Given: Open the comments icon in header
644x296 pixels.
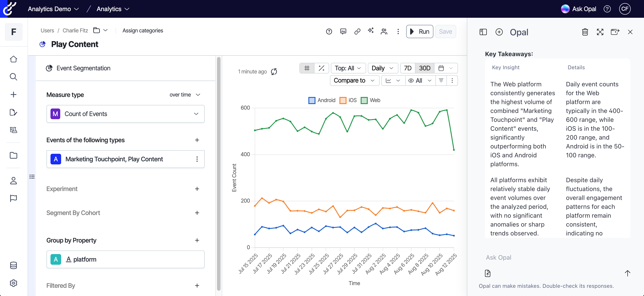Looking at the screenshot, I should (343, 32).
